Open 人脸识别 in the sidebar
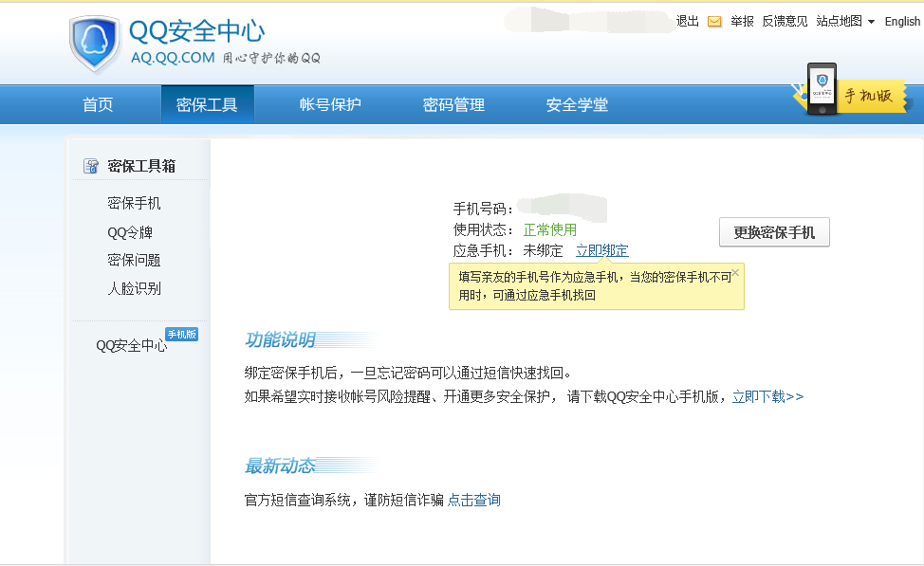 (134, 288)
